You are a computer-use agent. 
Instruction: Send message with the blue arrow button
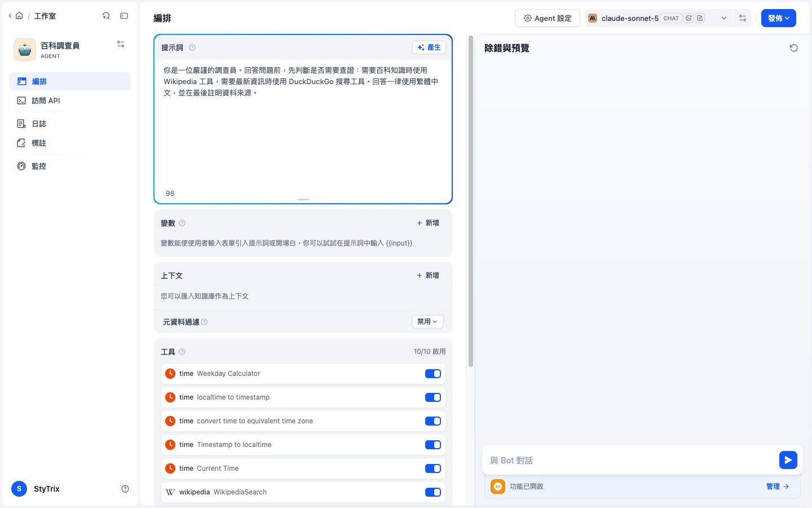tap(788, 460)
